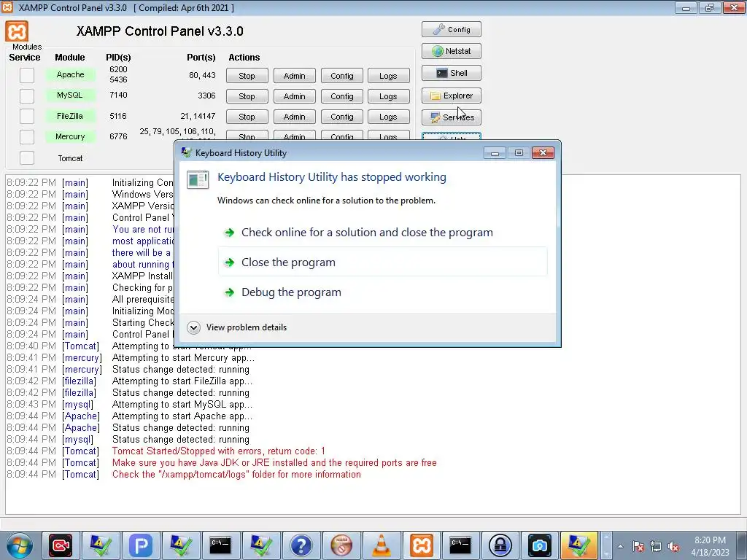Show hidden tray icons arrow
The image size is (747, 560).
pos(620,546)
